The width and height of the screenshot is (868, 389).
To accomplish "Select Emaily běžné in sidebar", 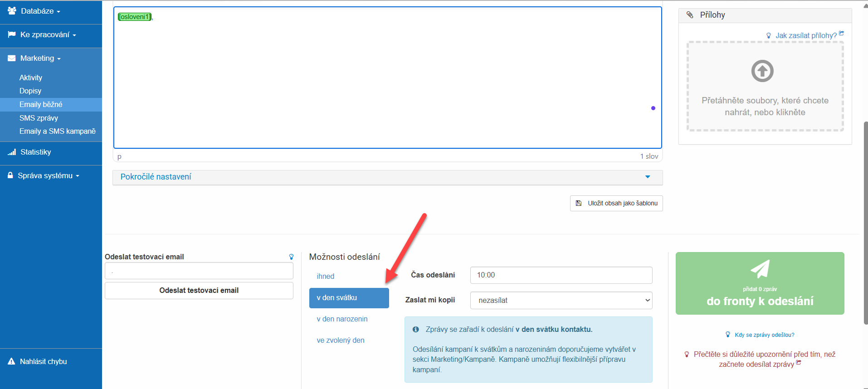I will point(51,105).
